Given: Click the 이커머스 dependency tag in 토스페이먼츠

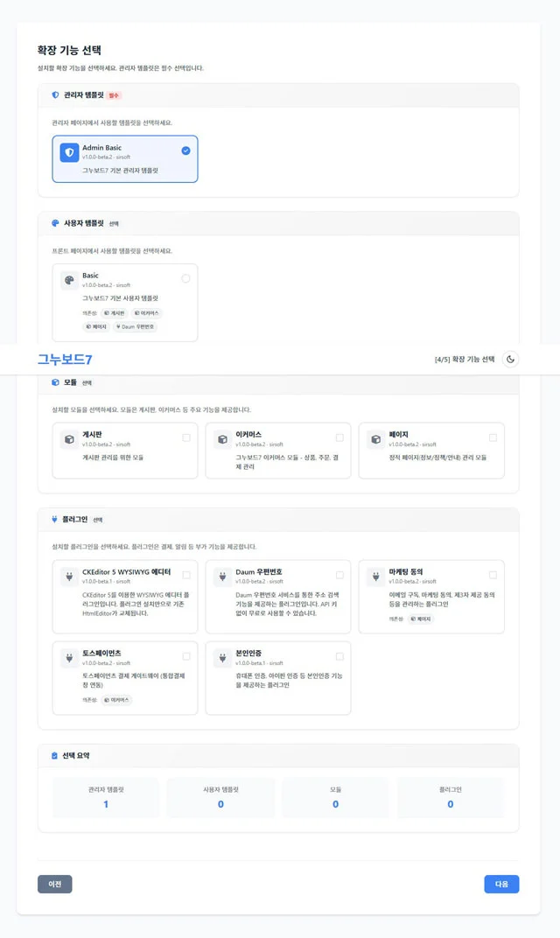Looking at the screenshot, I should [116, 700].
